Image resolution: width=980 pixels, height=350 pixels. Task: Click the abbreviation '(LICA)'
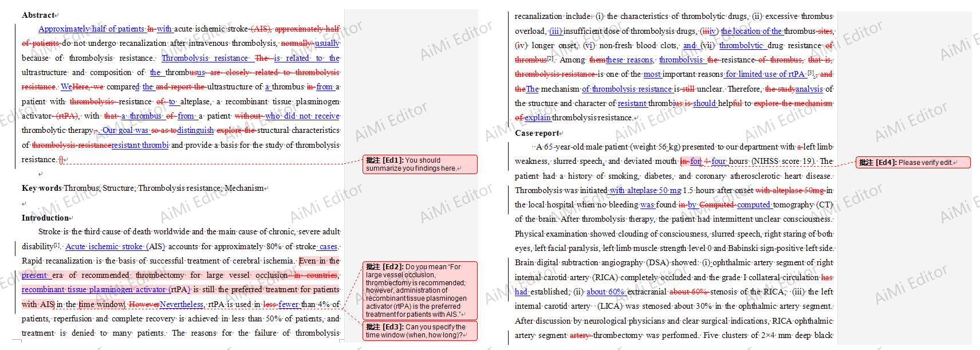pos(609,306)
